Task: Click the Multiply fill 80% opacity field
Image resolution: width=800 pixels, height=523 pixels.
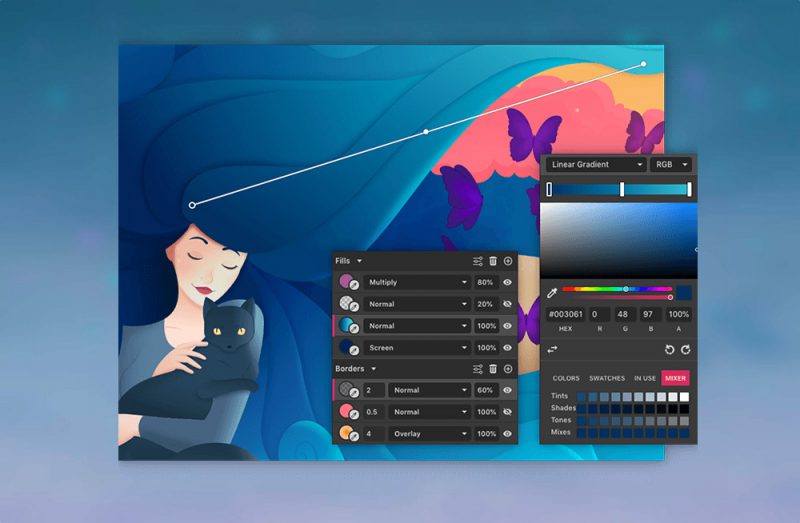Action: click(485, 282)
